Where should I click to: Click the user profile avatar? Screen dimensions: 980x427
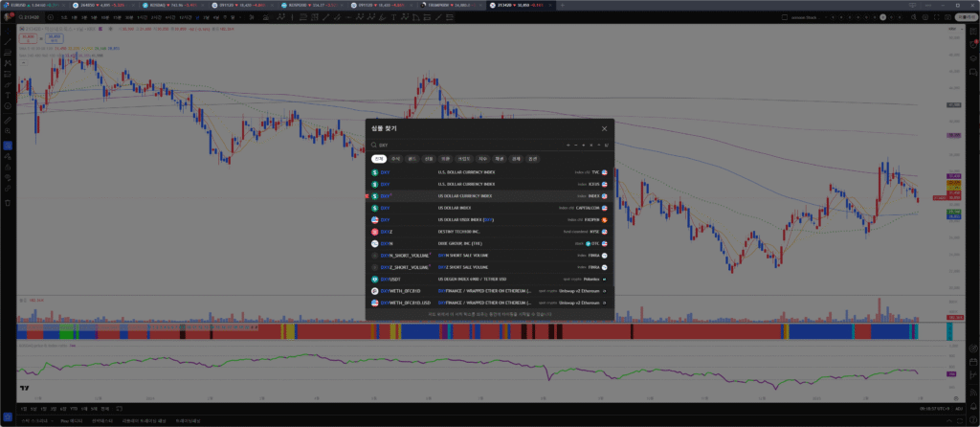8,17
